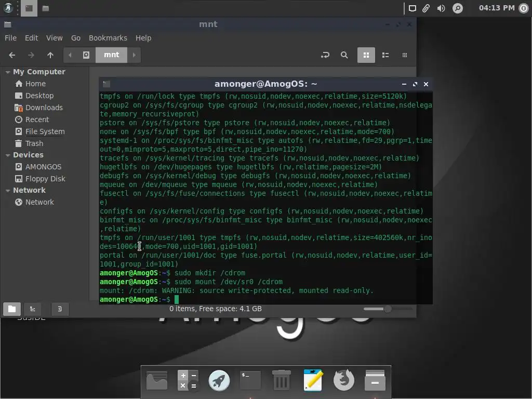This screenshot has width=532, height=399.
Task: Show tree view sidebar button
Action: pos(33,309)
